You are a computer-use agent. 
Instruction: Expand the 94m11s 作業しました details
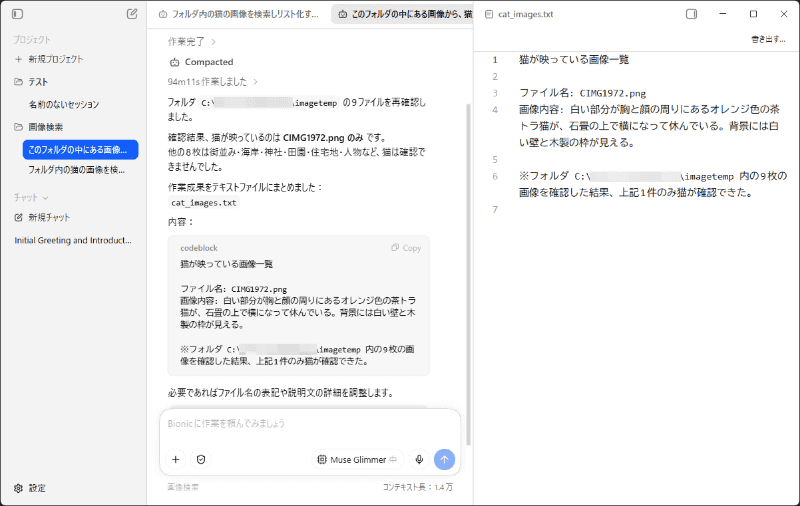212,82
